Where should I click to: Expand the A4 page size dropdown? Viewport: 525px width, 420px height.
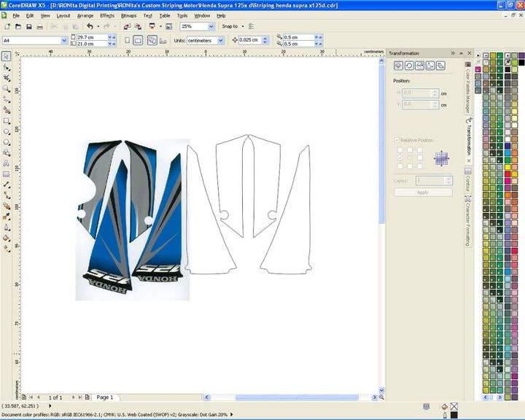65,41
